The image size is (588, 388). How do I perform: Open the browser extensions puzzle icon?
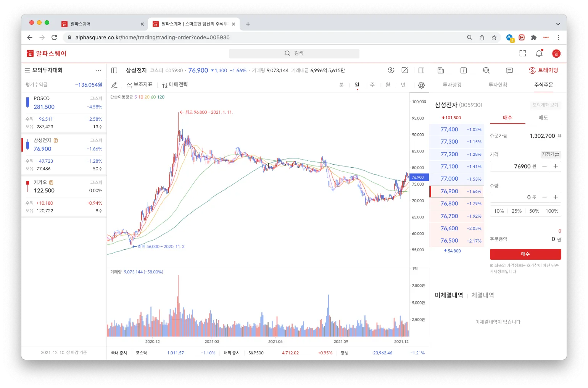[x=534, y=37]
